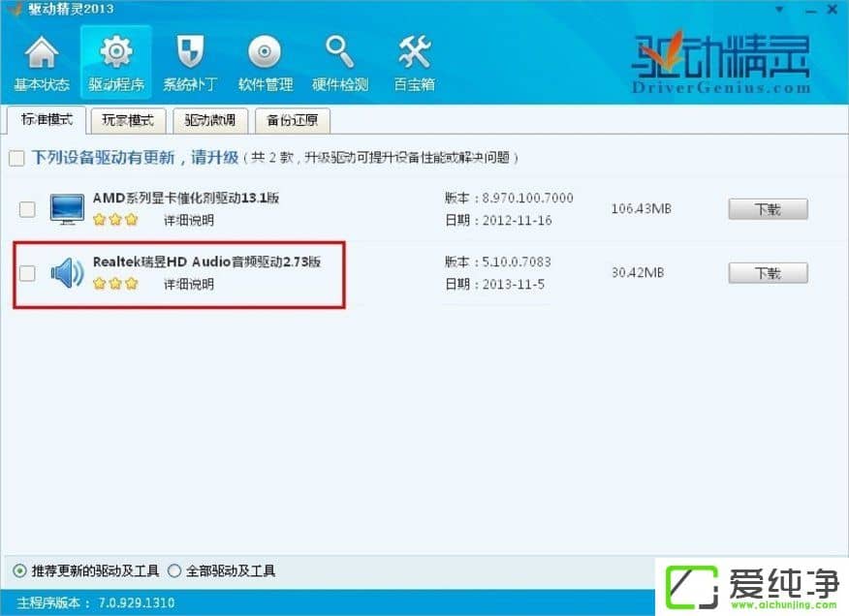Screen dimensions: 849x616
Task: Click 下载 for the Realtek audio driver
Action: [x=768, y=273]
